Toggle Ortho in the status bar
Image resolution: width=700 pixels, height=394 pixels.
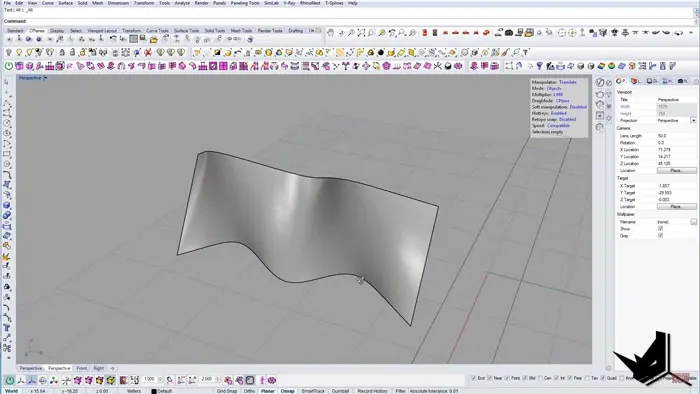(x=249, y=391)
